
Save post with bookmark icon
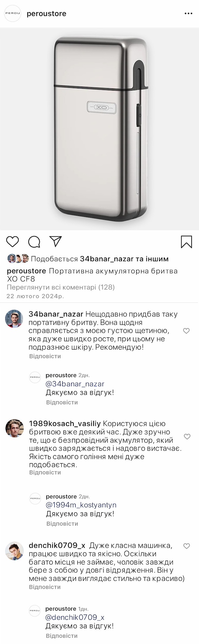(x=186, y=242)
